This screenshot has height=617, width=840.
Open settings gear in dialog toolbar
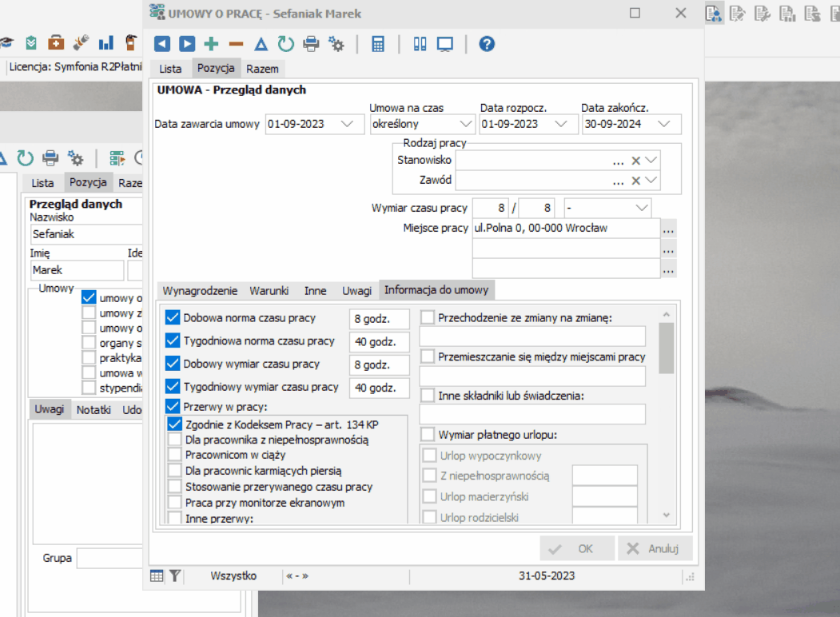pyautogui.click(x=336, y=44)
